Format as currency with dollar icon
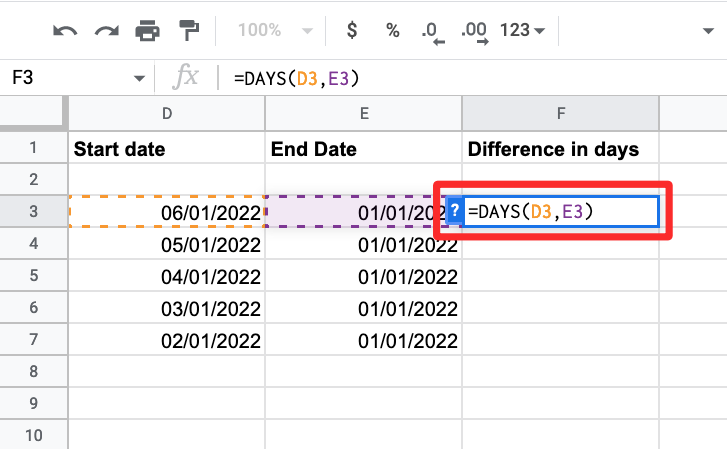The image size is (727, 449). (x=351, y=30)
